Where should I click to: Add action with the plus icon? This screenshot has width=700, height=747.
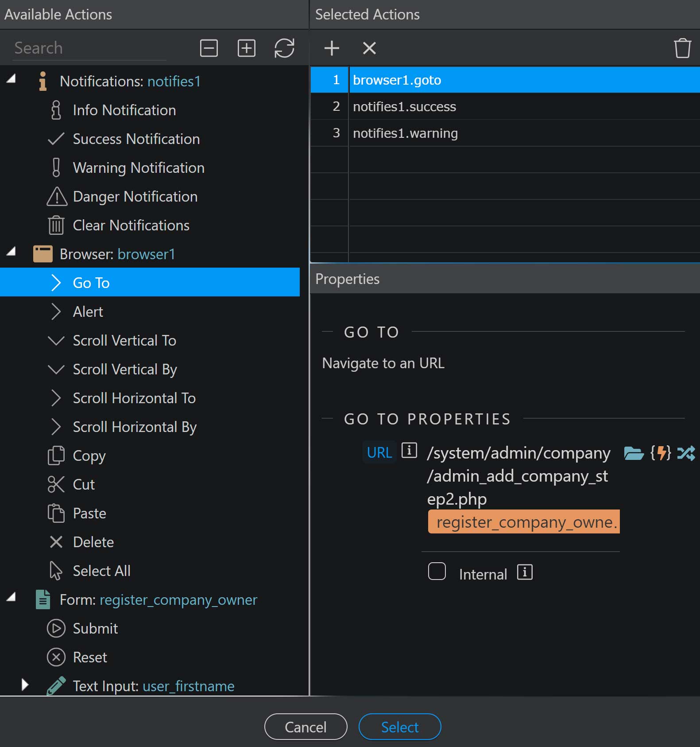click(331, 48)
